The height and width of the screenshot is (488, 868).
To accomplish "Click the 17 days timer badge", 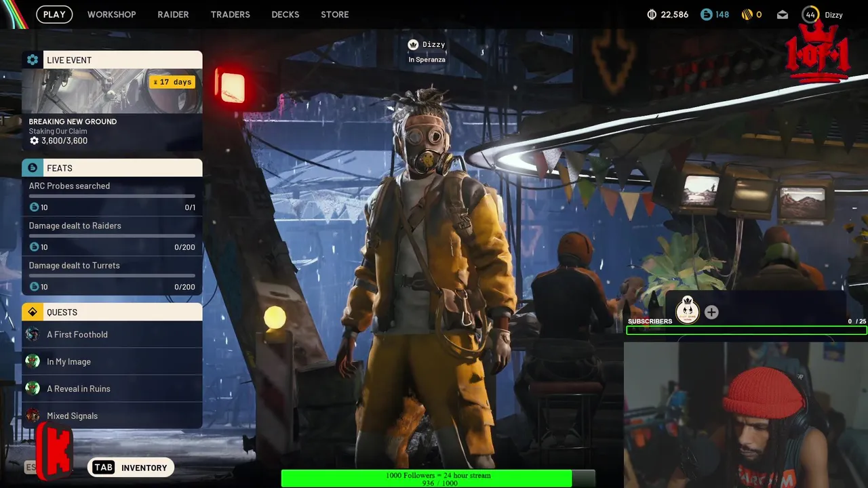I will 172,82.
